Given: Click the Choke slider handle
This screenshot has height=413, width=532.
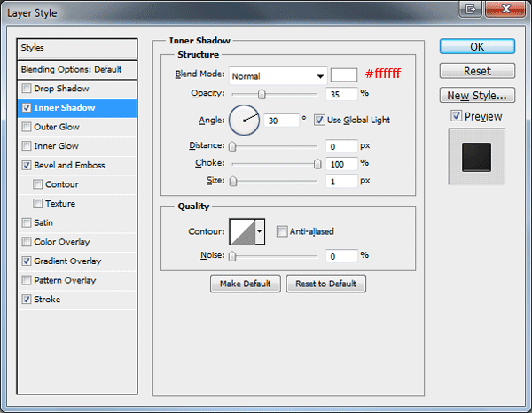Looking at the screenshot, I should (x=317, y=164).
